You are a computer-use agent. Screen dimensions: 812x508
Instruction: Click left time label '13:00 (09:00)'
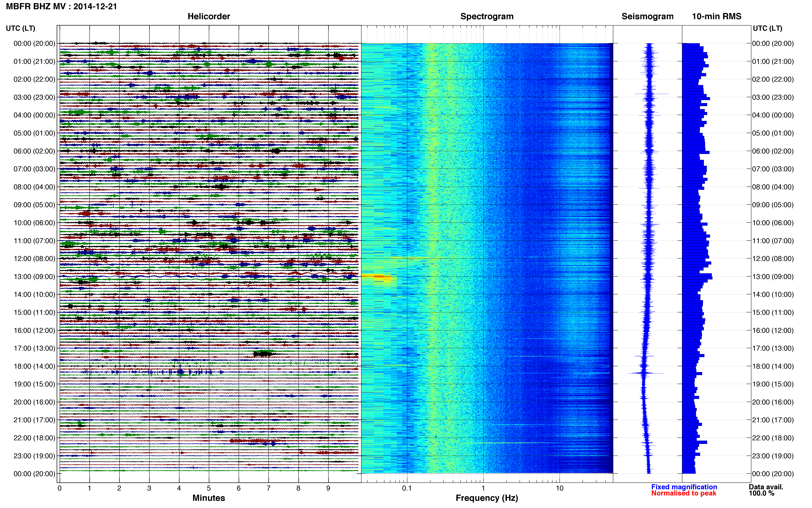coord(34,277)
